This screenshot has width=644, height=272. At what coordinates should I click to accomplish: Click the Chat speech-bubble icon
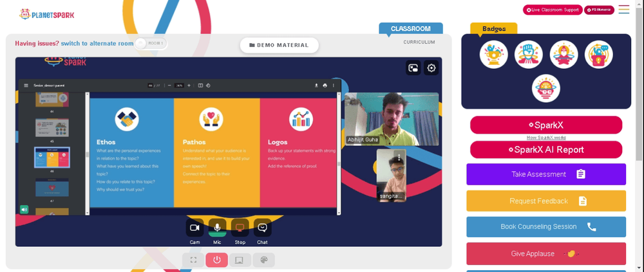[x=263, y=228]
